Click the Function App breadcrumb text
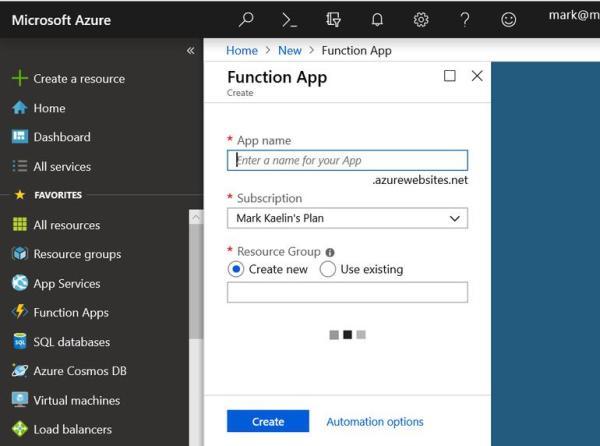The width and height of the screenshot is (600, 446). point(356,50)
